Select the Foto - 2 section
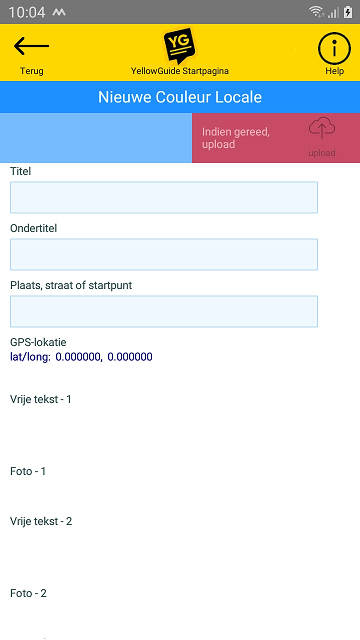Viewport: 360px width, 640px height. point(28,593)
